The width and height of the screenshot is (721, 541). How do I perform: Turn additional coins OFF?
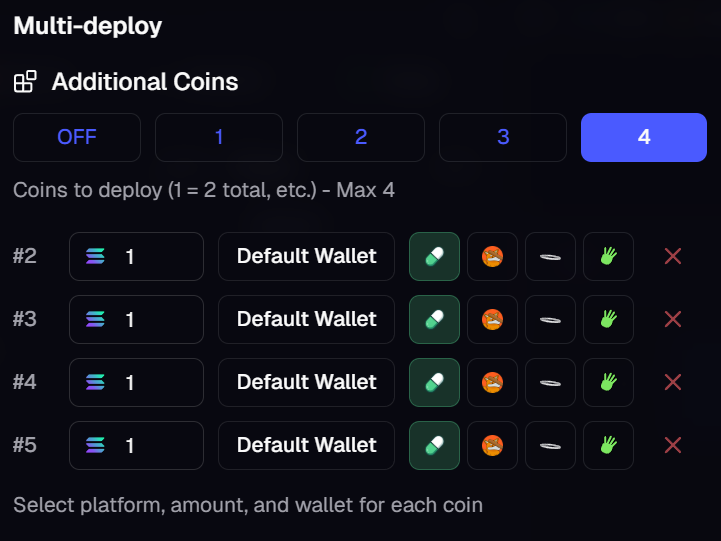click(x=77, y=137)
